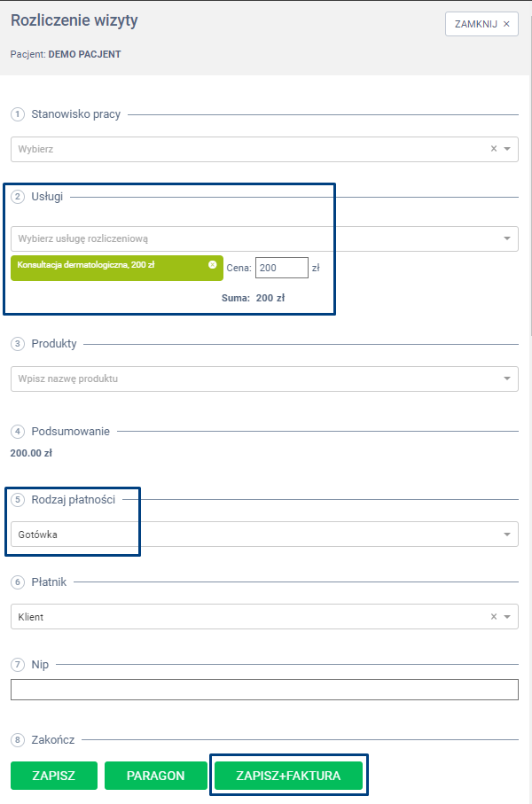Click the Wybierz field under Stanowisko pracy
Image resolution: width=532 pixels, height=804 pixels.
tap(248, 149)
